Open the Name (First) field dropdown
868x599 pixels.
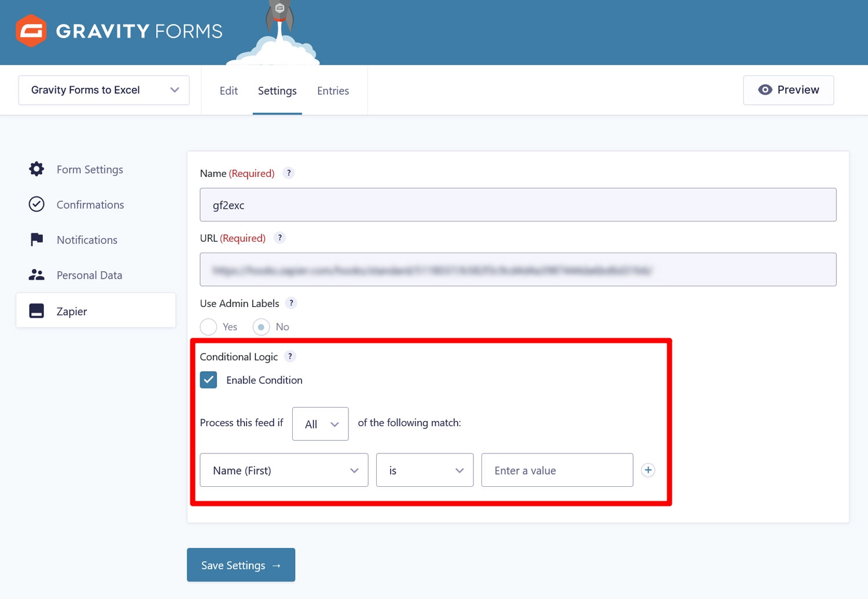click(284, 470)
